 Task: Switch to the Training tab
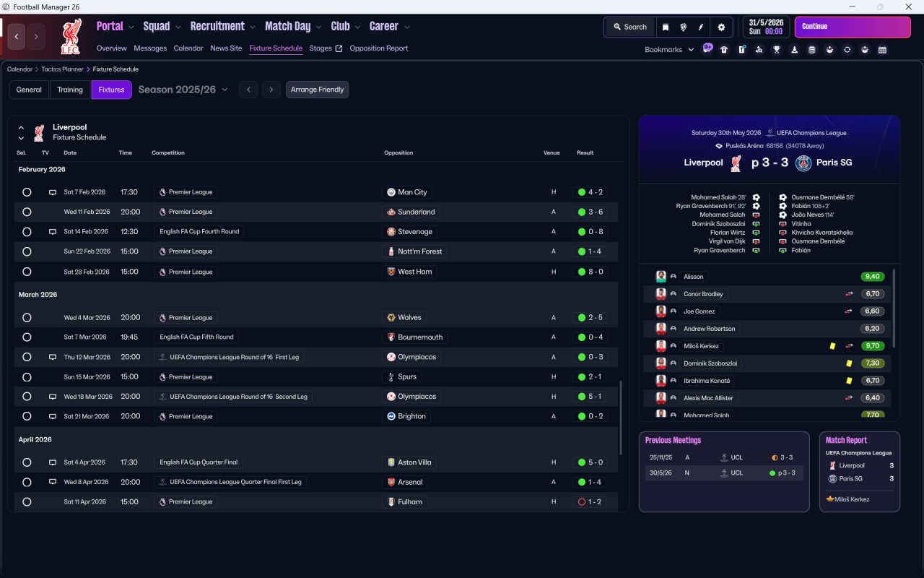(x=70, y=90)
